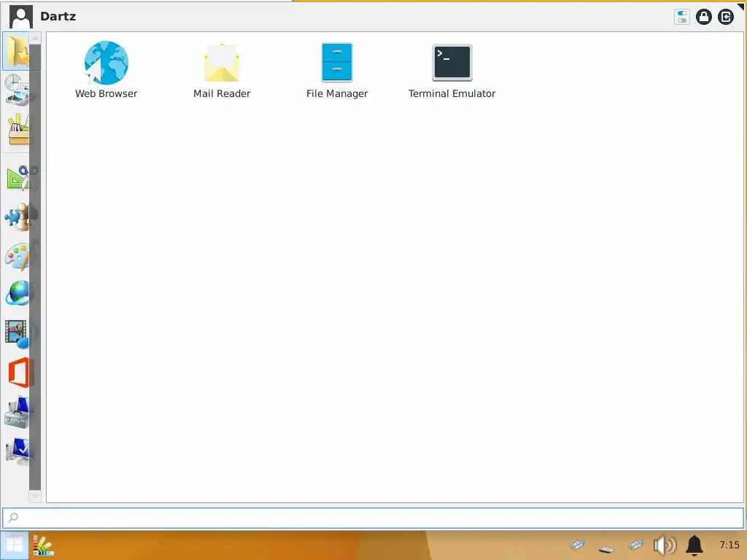Open the File Manager application
The width and height of the screenshot is (747, 560).
tap(337, 70)
